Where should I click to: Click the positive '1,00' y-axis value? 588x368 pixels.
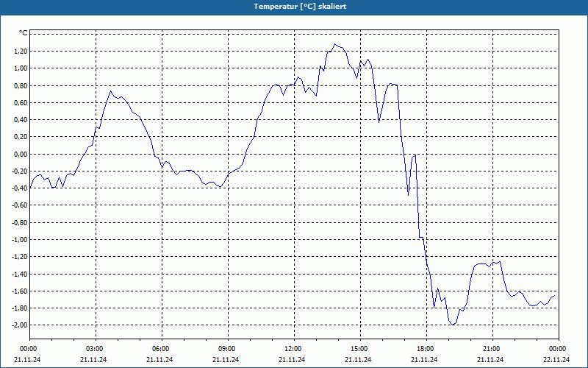click(21, 68)
